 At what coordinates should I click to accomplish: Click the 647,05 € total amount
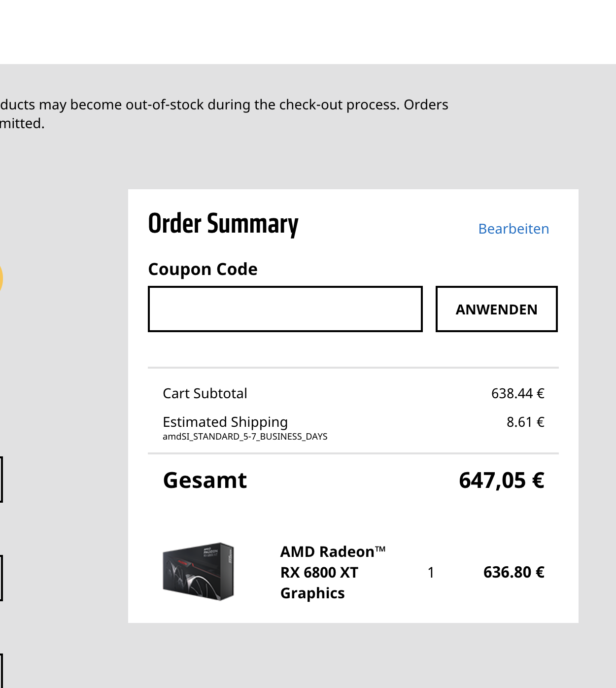[x=501, y=480]
